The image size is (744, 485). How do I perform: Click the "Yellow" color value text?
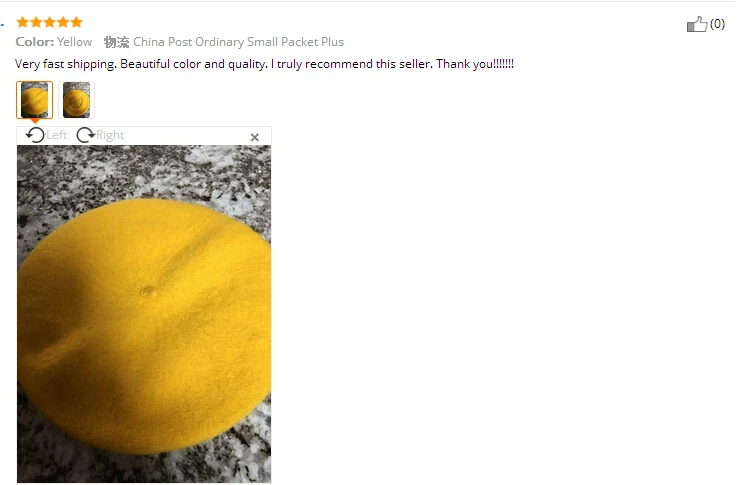click(74, 42)
